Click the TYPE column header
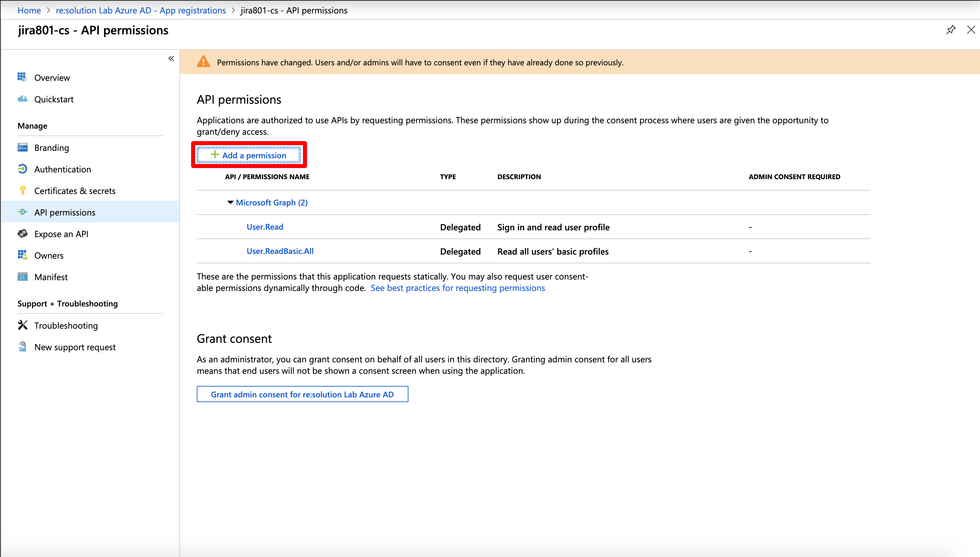 [x=448, y=177]
